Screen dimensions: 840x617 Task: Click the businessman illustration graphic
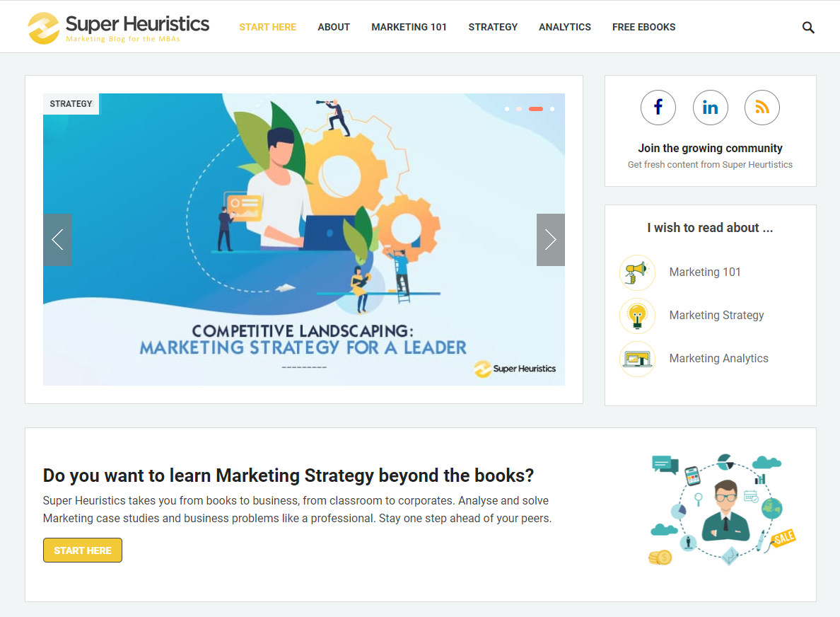tap(723, 510)
